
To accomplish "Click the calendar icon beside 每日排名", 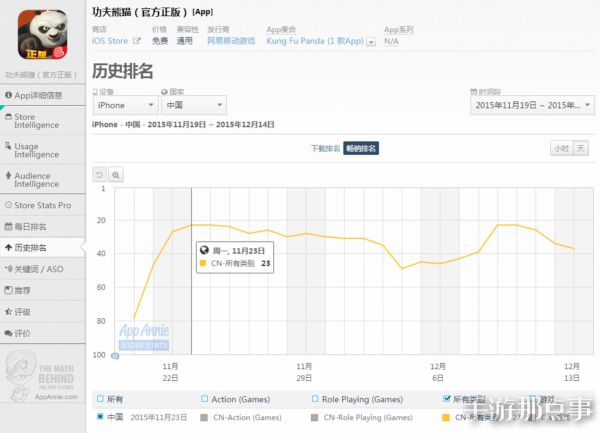I will pos(8,226).
